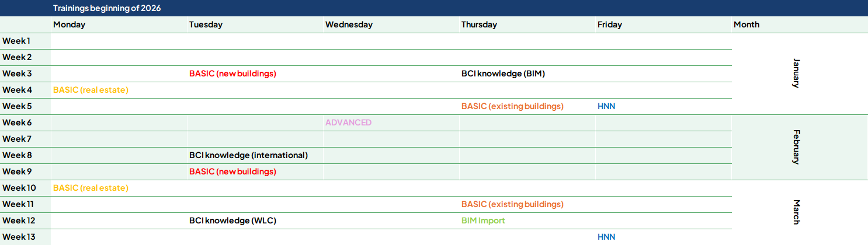Open the BCI knowledge (WLC) entry

pyautogui.click(x=232, y=220)
